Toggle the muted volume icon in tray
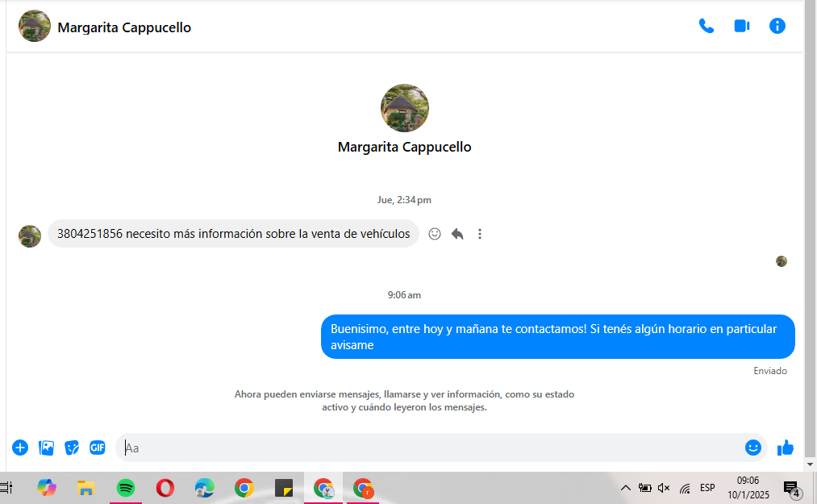817x504 pixels. (x=664, y=488)
